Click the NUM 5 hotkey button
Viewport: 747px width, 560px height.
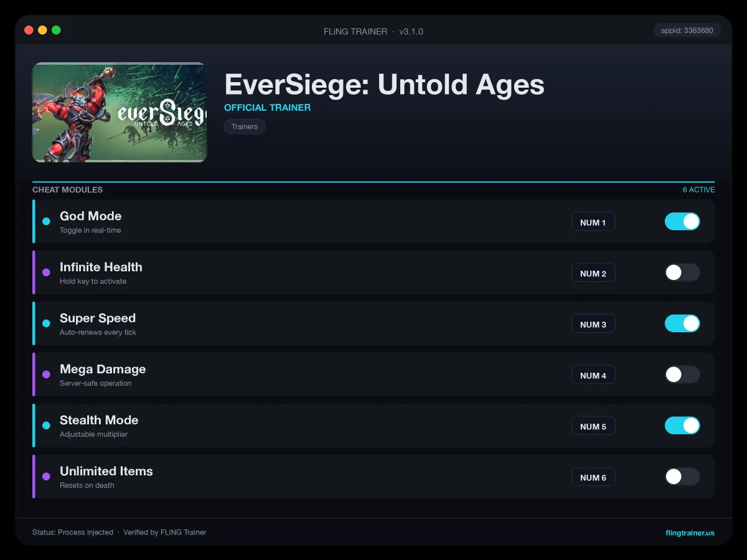(x=593, y=426)
